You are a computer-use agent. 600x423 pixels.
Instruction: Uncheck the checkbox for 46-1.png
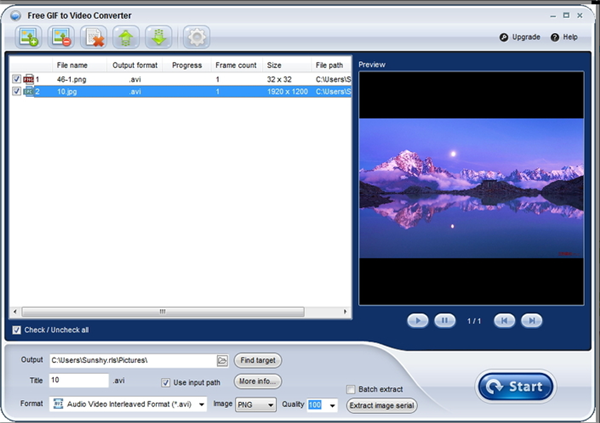pyautogui.click(x=16, y=79)
